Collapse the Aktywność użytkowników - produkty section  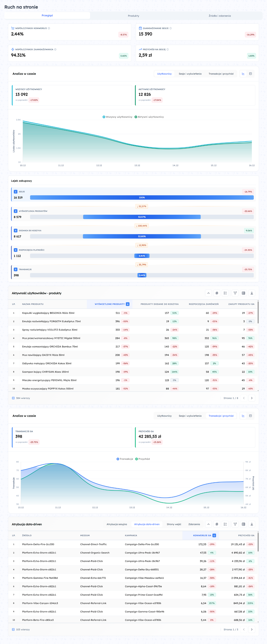point(208,293)
